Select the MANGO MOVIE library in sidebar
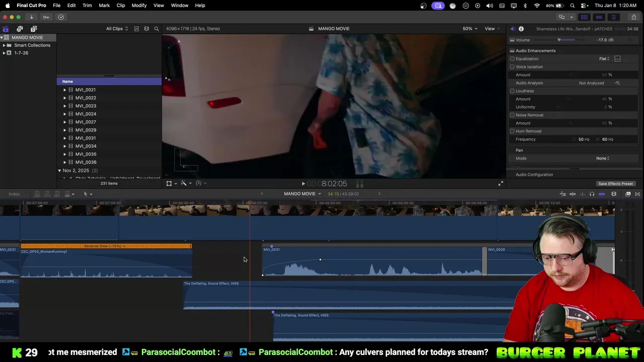 click(x=27, y=38)
